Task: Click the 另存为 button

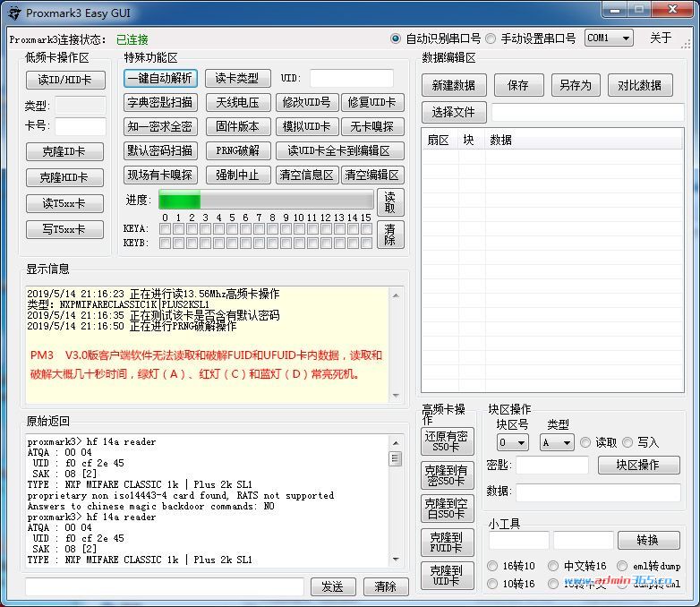Action: (x=576, y=85)
